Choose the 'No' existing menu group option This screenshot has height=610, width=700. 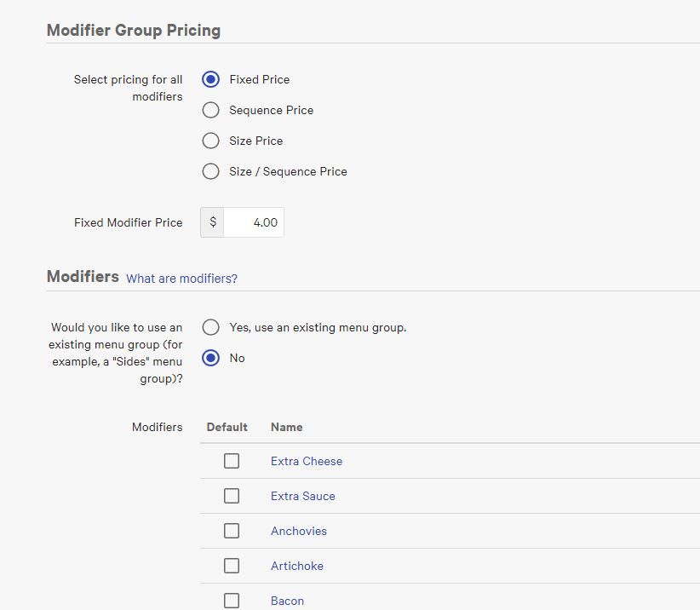211,358
